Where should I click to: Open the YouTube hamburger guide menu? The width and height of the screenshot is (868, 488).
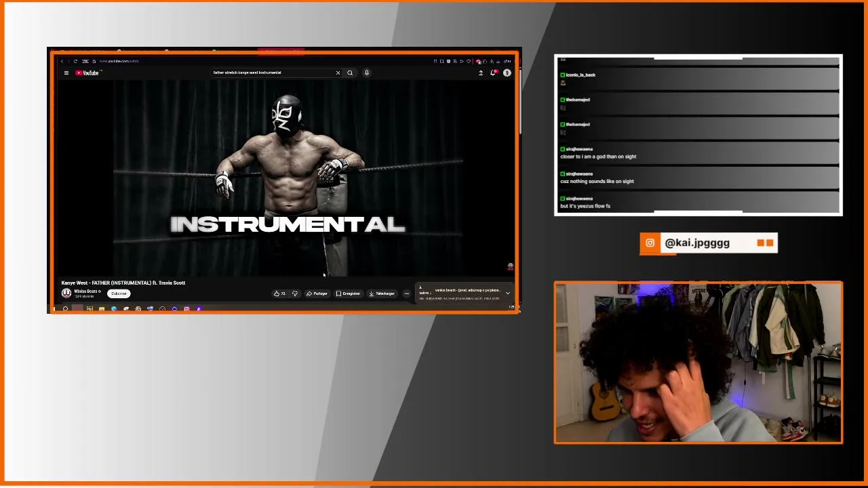(66, 73)
